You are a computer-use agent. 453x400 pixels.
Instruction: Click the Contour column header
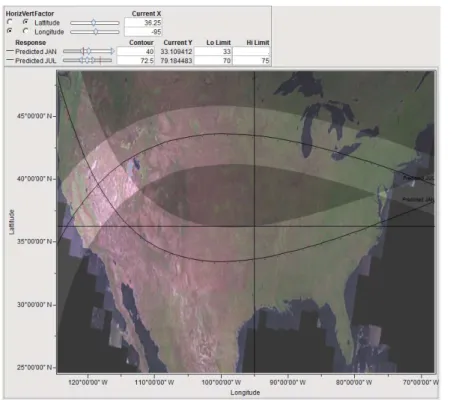point(141,42)
